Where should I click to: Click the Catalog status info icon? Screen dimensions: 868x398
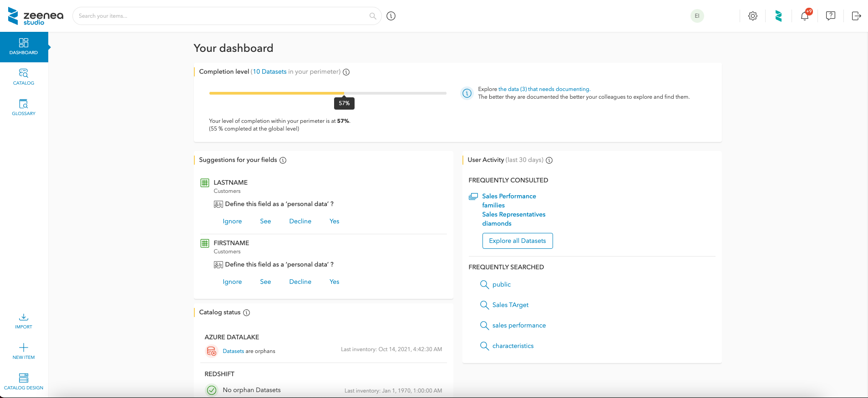point(247,312)
